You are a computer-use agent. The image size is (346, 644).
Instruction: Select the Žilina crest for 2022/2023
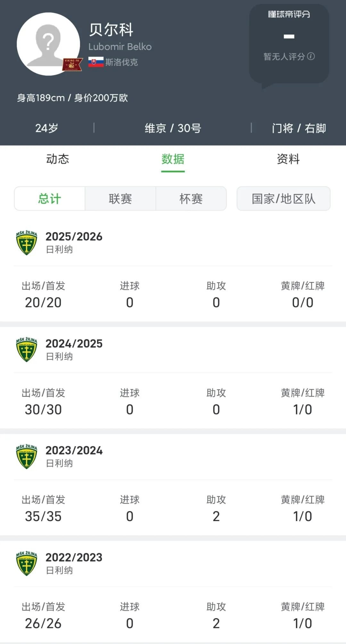[27, 563]
